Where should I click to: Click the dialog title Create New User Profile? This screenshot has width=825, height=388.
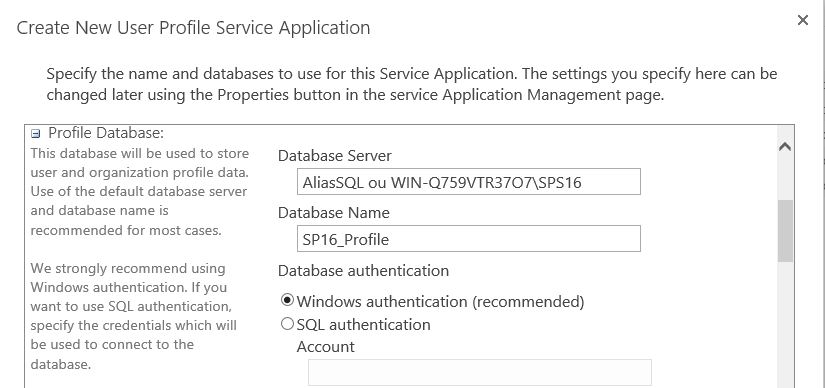[194, 27]
